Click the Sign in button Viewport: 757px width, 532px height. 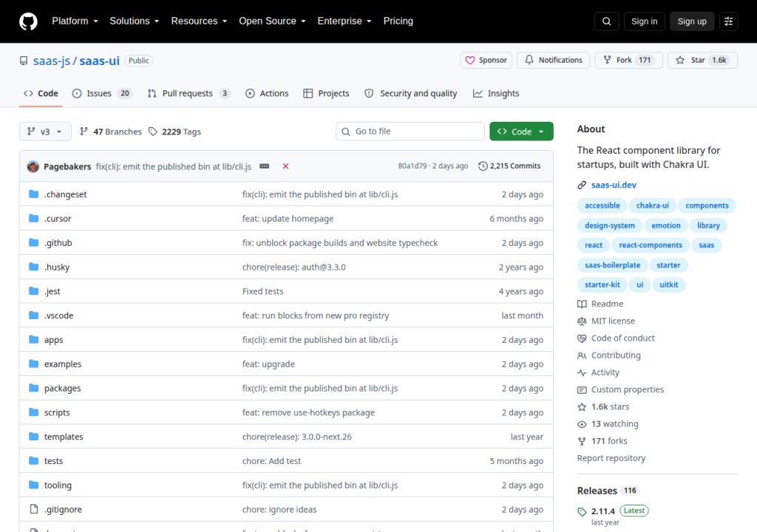pos(644,21)
